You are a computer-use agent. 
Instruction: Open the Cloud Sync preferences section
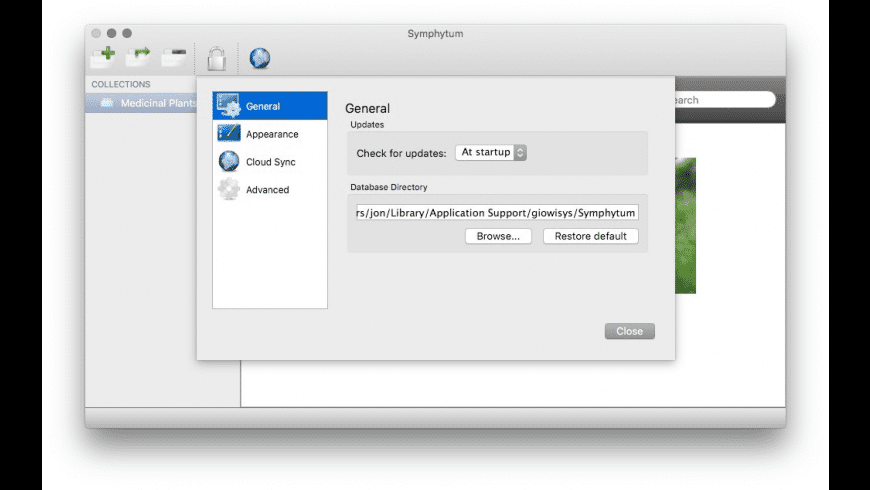tap(270, 161)
